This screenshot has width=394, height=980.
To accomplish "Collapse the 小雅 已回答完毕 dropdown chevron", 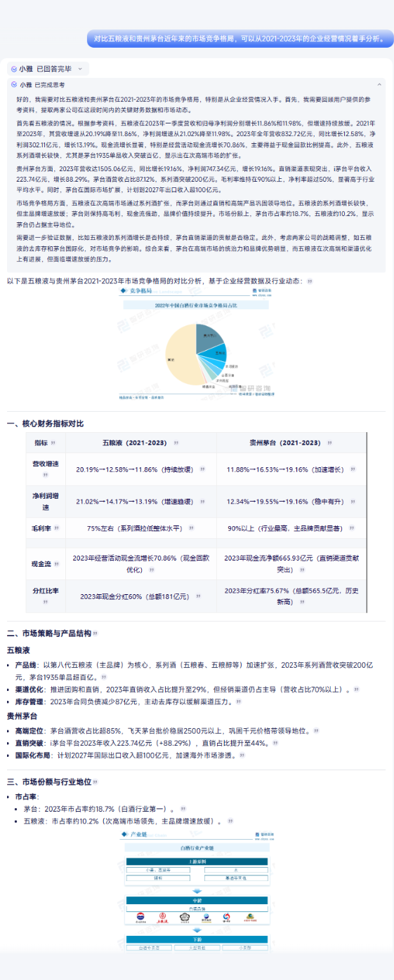I will click(79, 69).
